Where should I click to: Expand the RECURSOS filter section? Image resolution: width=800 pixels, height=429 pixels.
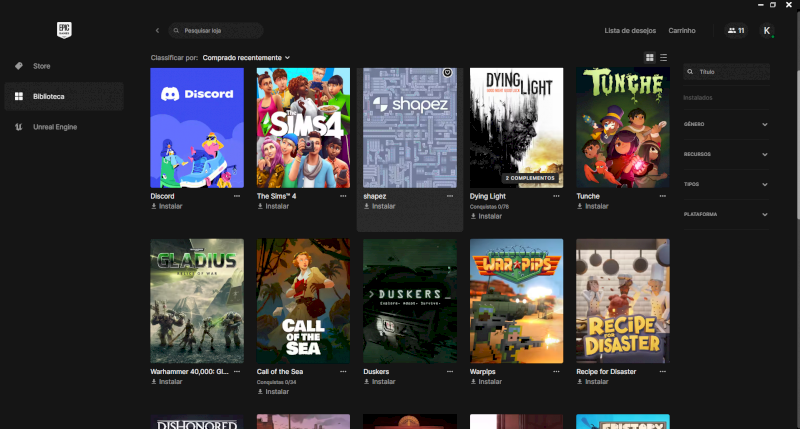click(x=765, y=154)
